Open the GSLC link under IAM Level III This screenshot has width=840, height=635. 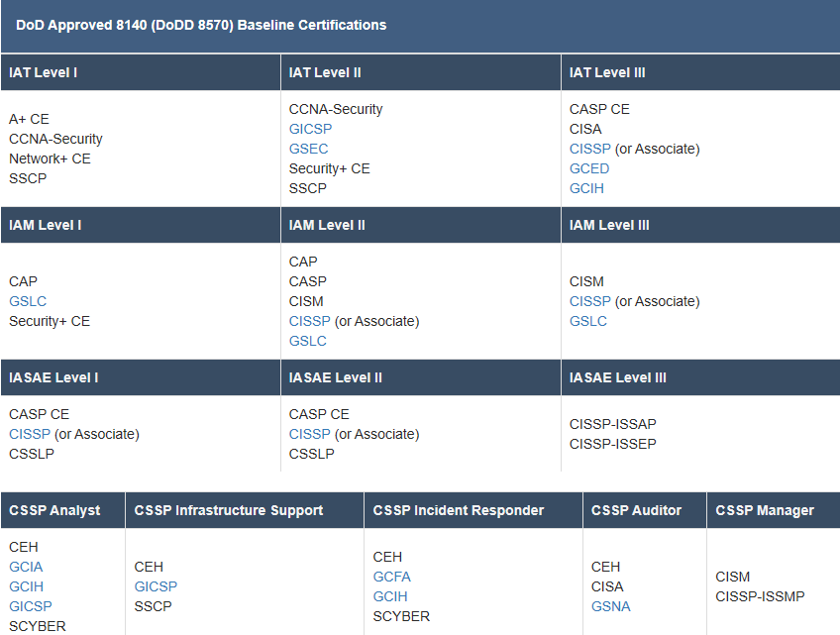pos(588,322)
